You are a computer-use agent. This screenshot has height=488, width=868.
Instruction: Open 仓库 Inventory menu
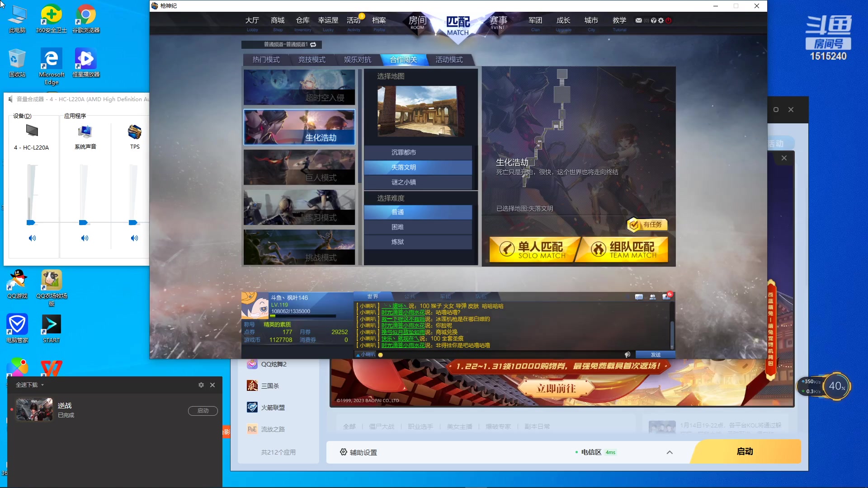coord(303,23)
